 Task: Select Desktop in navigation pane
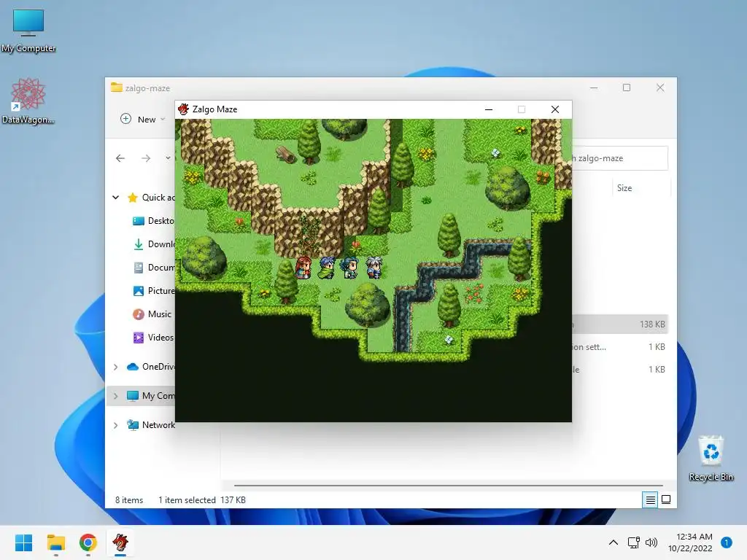153,220
